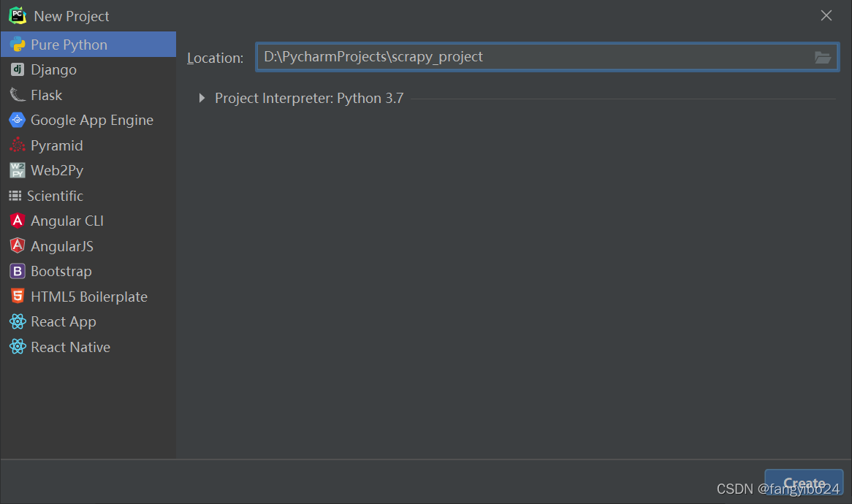Click the Pyramid project icon
Screen dimensions: 852x504
pos(17,145)
